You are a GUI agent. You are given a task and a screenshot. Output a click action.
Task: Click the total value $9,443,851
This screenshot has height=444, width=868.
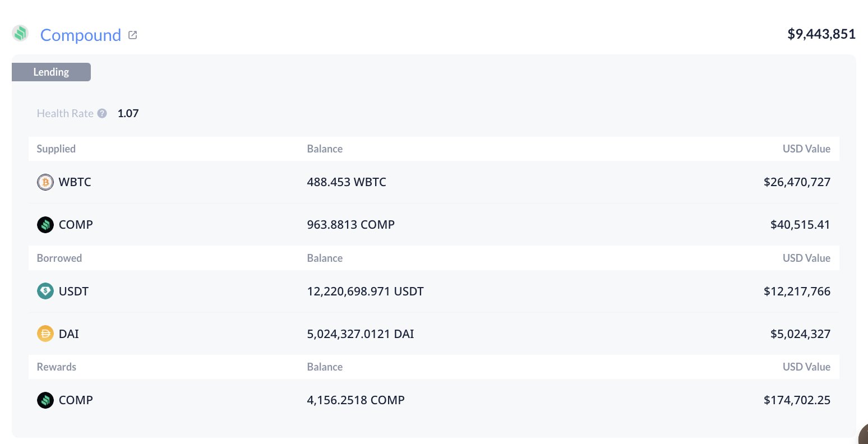pos(821,34)
